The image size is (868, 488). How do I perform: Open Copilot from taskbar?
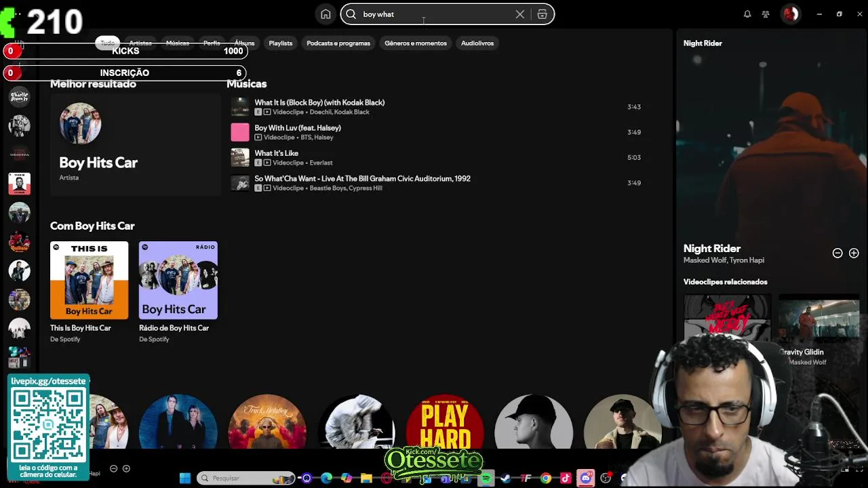point(347,478)
